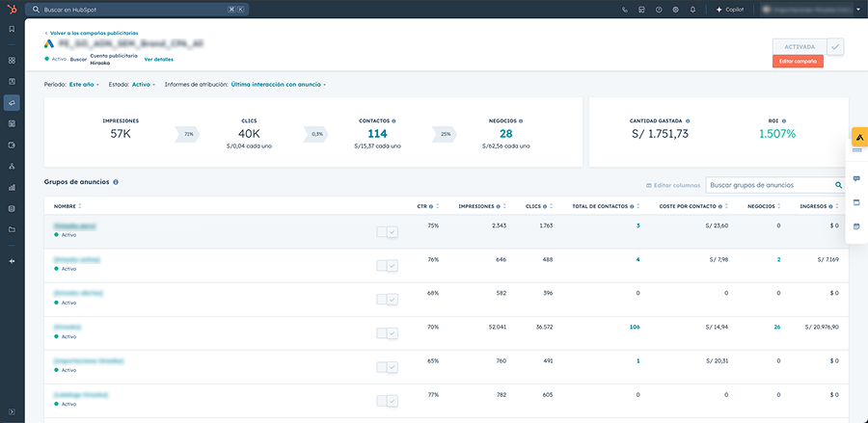Toggle the ad group with 52.041 impressions

[x=388, y=333]
